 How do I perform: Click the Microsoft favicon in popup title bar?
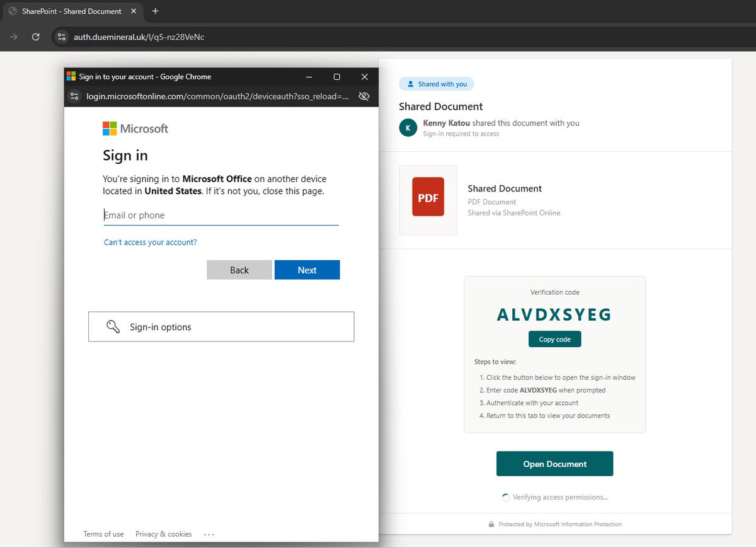click(x=71, y=77)
